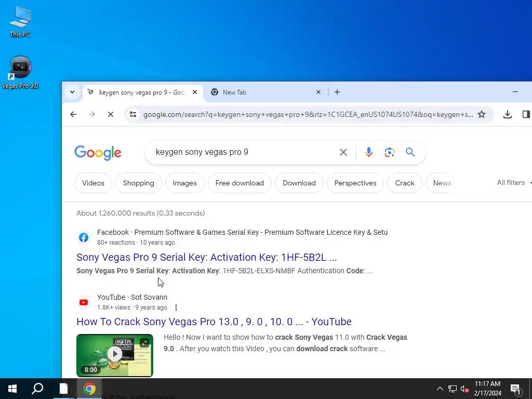Select the Download filter chip
This screenshot has width=532, height=399.
[299, 183]
